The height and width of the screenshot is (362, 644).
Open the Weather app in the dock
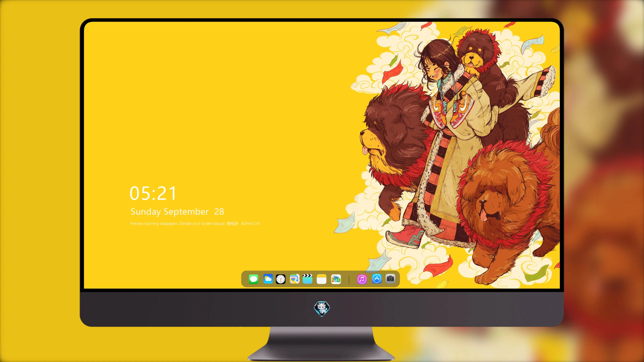coord(268,279)
